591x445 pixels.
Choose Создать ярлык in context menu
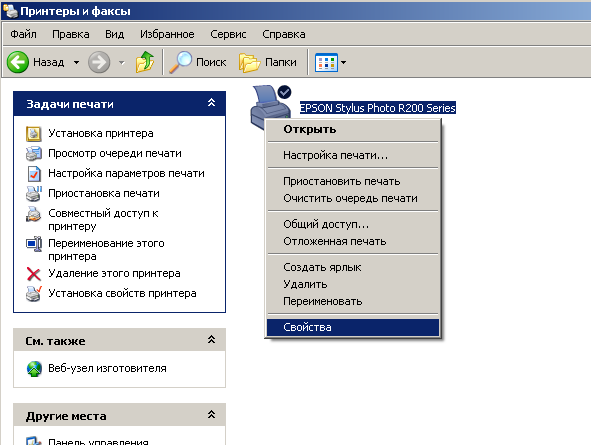pyautogui.click(x=353, y=267)
